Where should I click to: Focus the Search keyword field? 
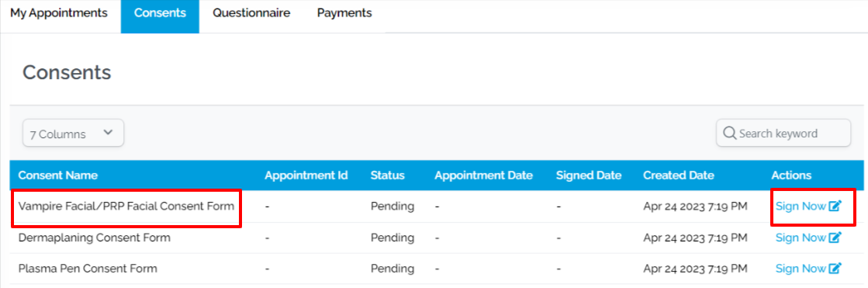783,134
